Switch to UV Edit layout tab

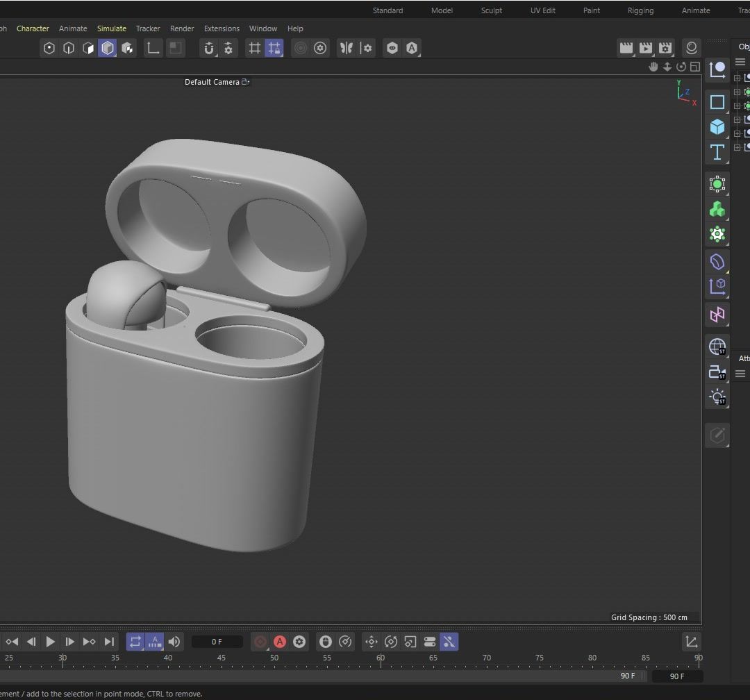[x=542, y=10]
